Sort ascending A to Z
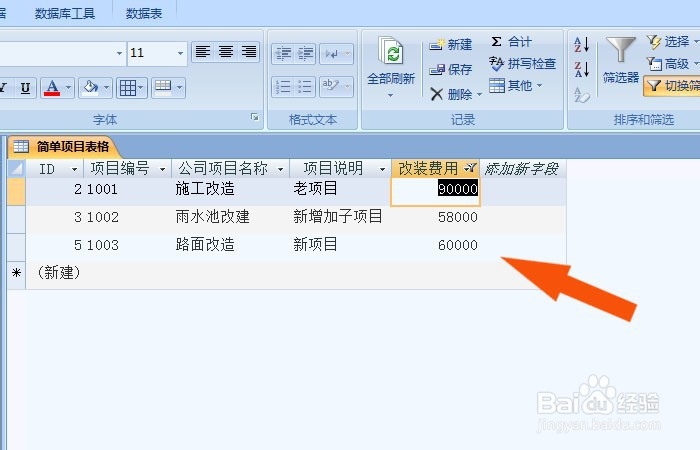Viewport: 700px width, 450px height. [582, 44]
